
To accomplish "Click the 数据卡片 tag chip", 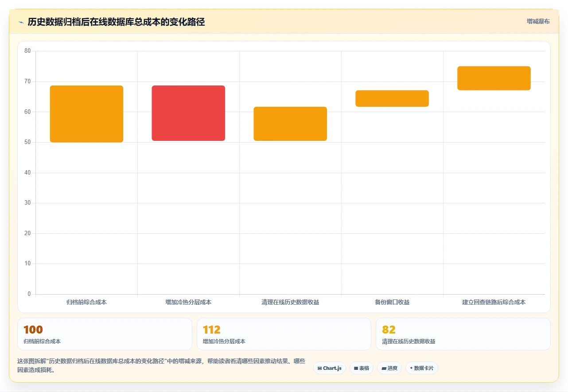I will click(x=421, y=368).
